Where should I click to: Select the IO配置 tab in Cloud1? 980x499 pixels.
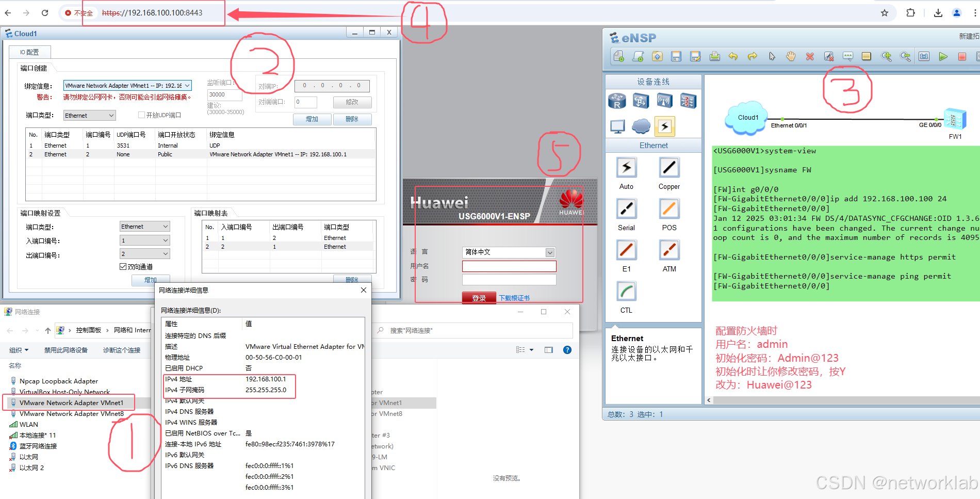29,52
